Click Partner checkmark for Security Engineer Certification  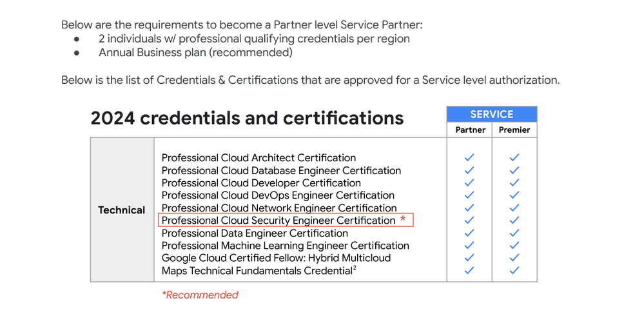click(469, 221)
